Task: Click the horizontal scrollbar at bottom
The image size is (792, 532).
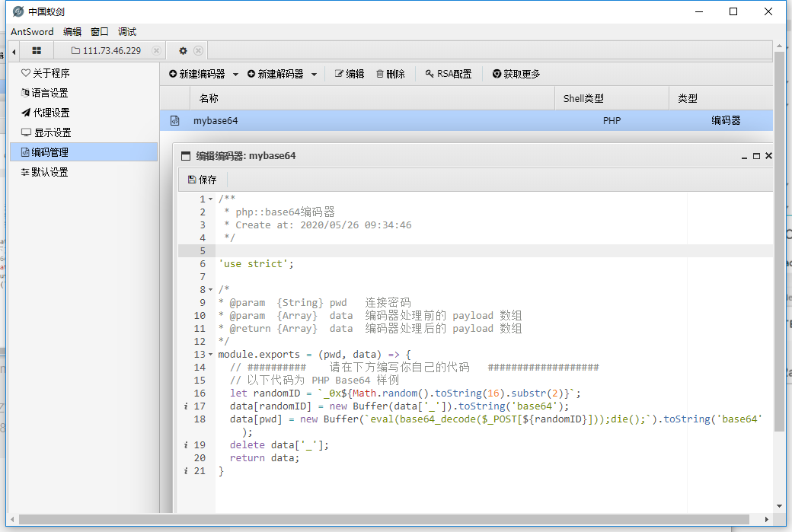Action: [384, 519]
